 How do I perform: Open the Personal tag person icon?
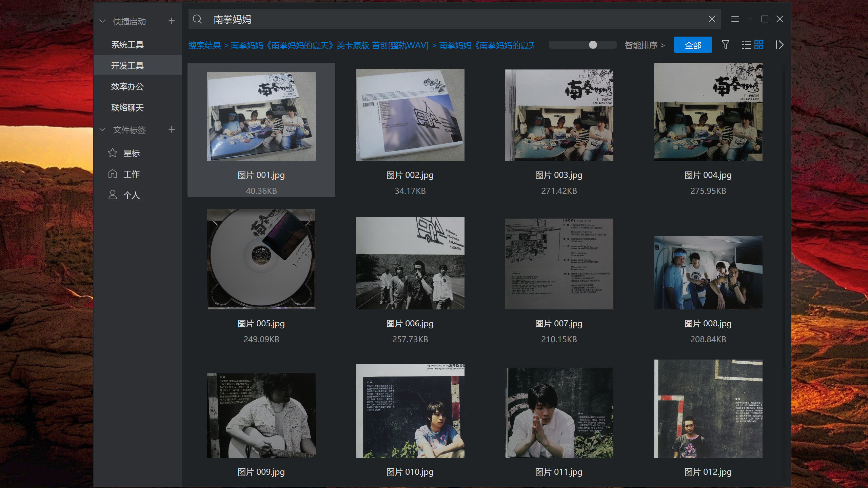point(113,195)
